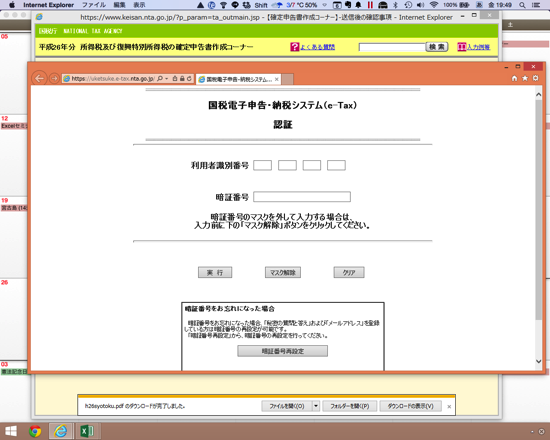Click the LINE chat bubble menu bar icon
550x440 pixels.
pos(235,5)
